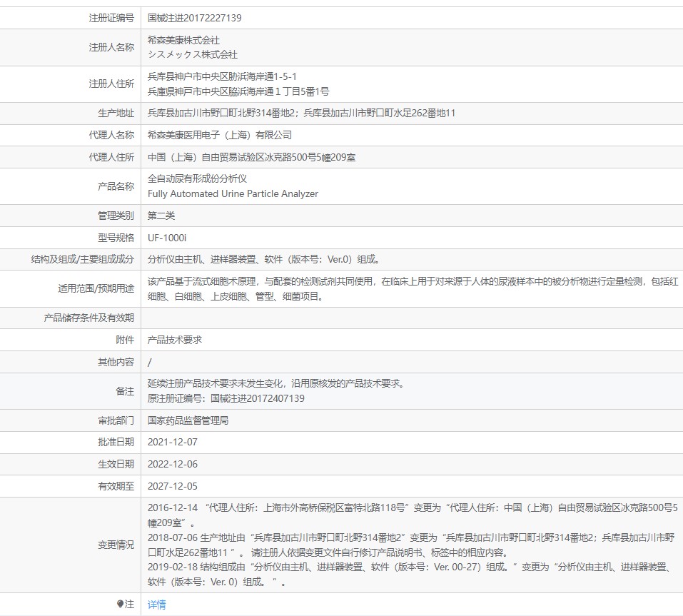Click the 适用范围/预期用途 label
Image resolution: width=683 pixels, height=616 pixels.
click(x=96, y=289)
